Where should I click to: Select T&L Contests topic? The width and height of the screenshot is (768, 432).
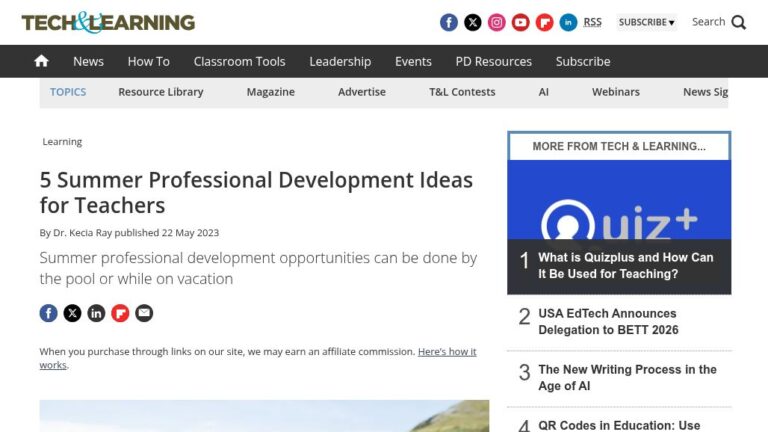(462, 92)
